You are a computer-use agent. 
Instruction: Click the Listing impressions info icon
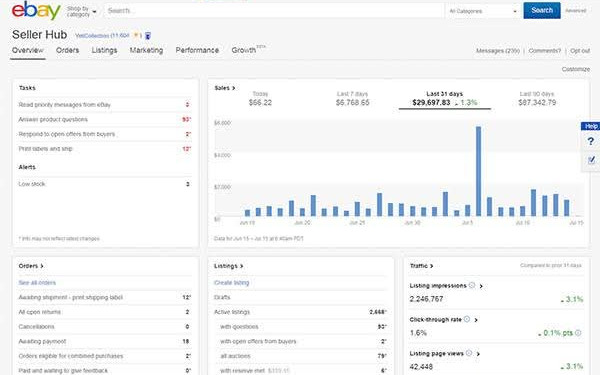point(472,285)
